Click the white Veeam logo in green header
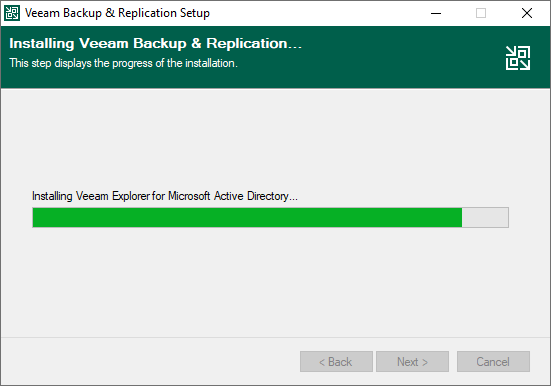551x386 pixels. (518, 58)
